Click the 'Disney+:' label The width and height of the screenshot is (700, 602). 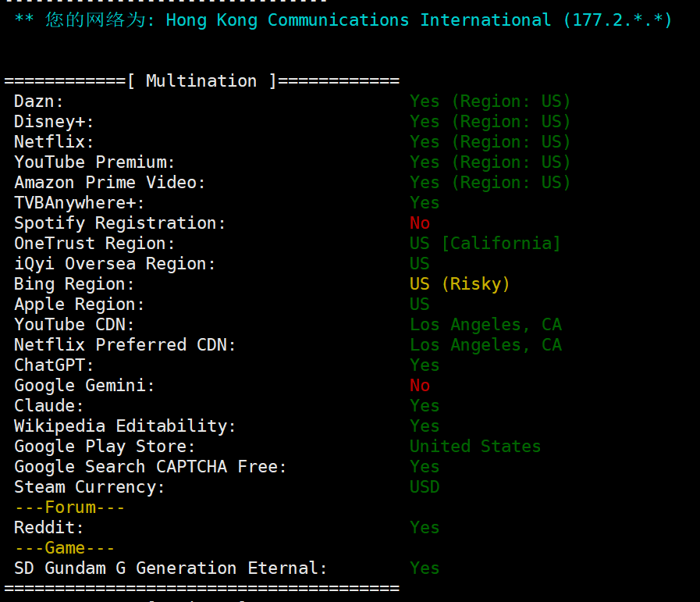point(54,122)
